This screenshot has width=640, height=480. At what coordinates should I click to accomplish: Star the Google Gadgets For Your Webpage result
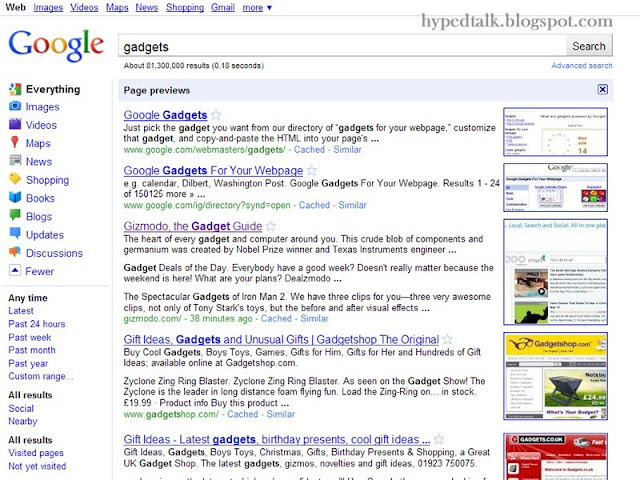311,170
